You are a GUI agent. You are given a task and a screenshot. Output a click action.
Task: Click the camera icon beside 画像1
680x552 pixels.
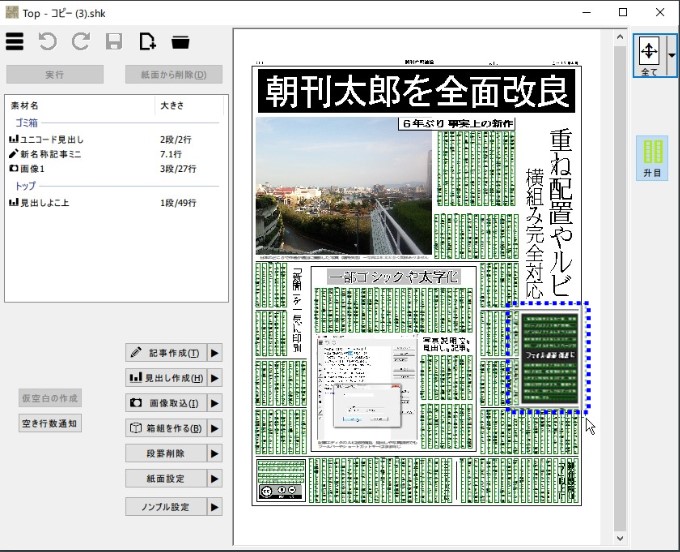point(13,168)
